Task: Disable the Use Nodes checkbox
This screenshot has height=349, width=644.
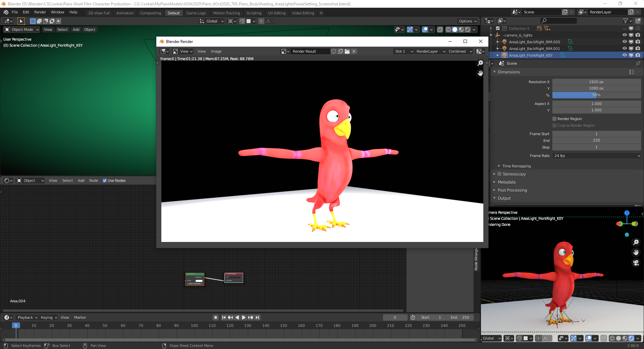Action: 105,181
